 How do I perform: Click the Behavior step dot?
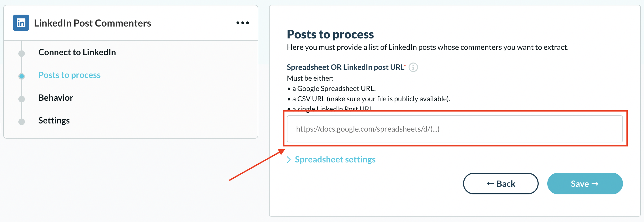[22, 99]
